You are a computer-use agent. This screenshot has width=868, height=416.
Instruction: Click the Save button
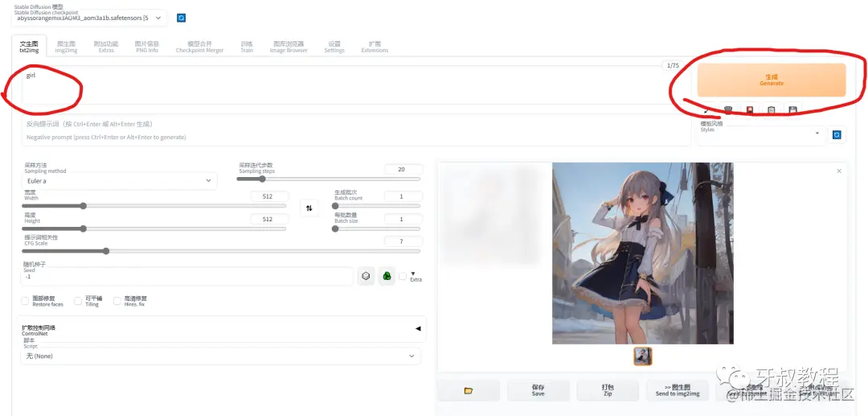(x=538, y=390)
